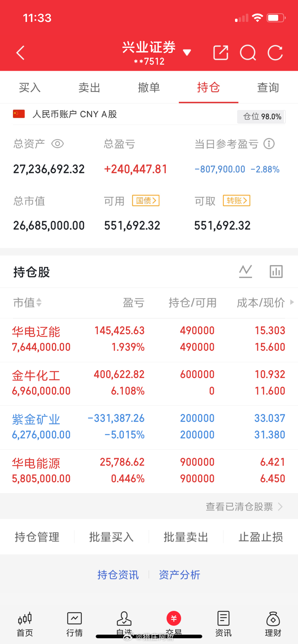Tap the 成本/现价 column header
The image size is (298, 644).
pos(261,303)
